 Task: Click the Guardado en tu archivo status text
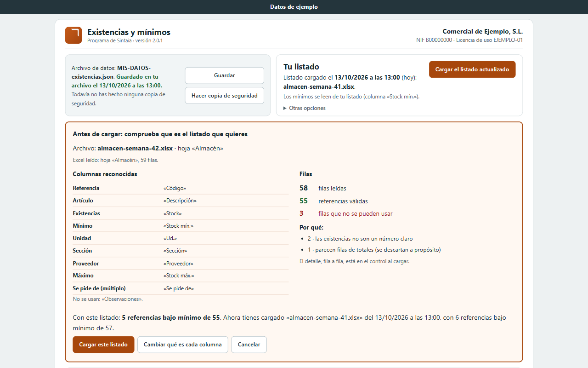click(x=117, y=81)
